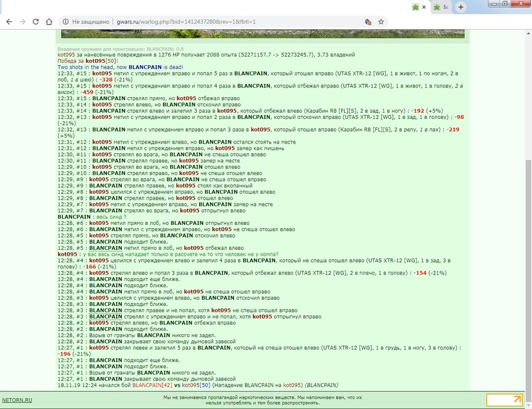Close the active tab with its X

point(424,7)
